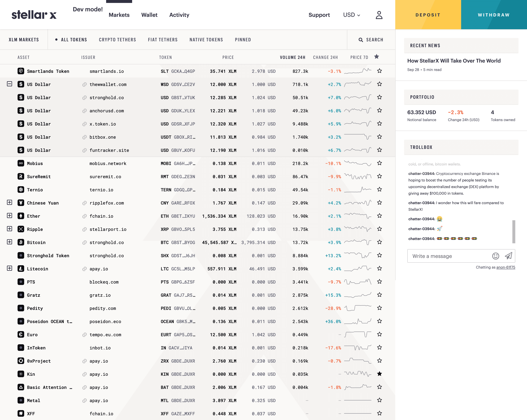Click the Bitcoin asset icon

[x=21, y=242]
